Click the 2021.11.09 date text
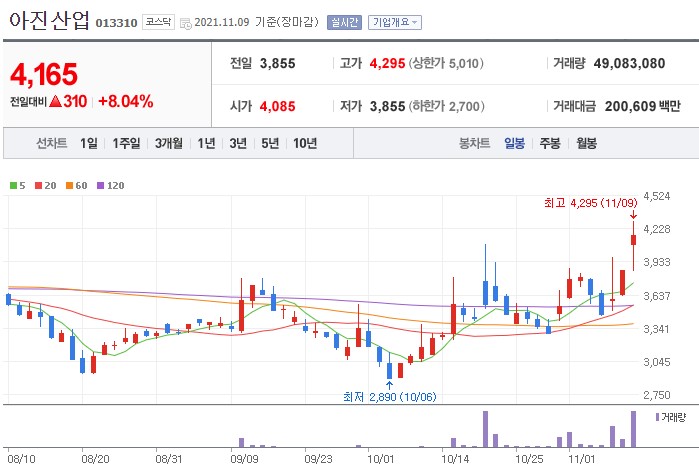Screen dimensions: 699x471 pos(222,22)
